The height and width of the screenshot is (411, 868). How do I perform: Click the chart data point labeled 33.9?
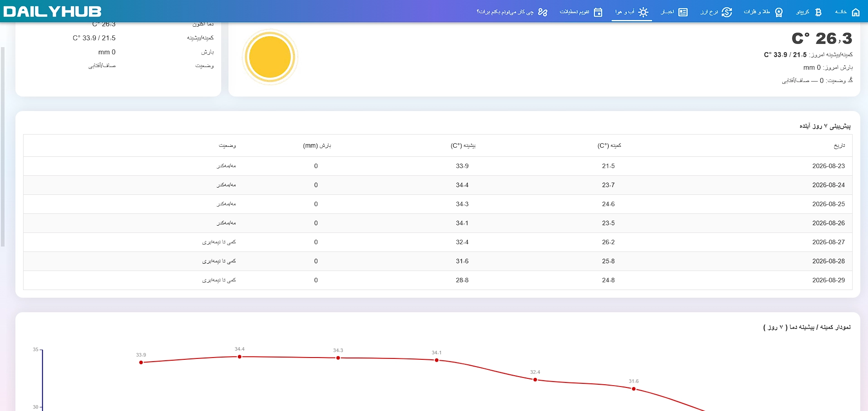point(141,363)
